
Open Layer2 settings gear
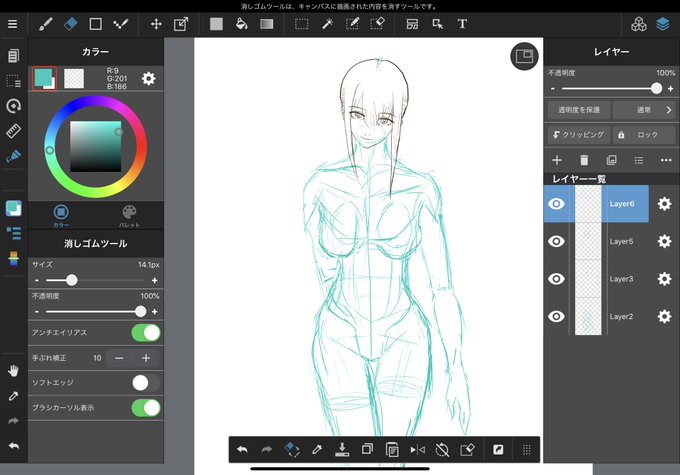click(x=664, y=316)
